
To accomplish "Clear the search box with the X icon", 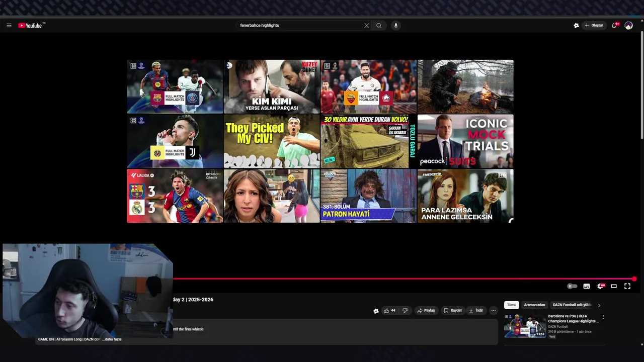I will [367, 26].
